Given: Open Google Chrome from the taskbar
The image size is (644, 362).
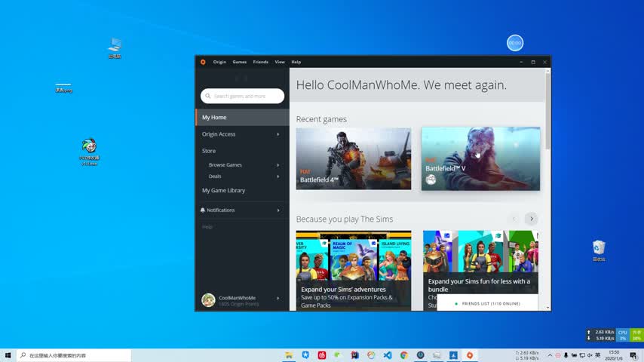Looking at the screenshot, I should pyautogui.click(x=403, y=355).
